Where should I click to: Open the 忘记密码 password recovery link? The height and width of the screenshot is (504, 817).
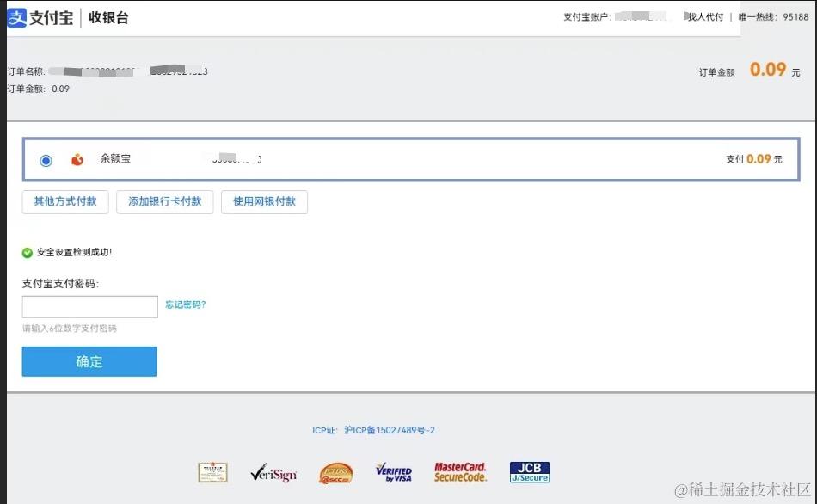[186, 304]
